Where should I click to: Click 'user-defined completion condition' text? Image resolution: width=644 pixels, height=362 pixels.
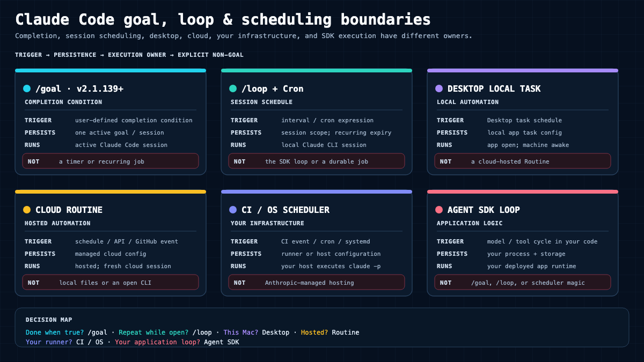pyautogui.click(x=134, y=120)
